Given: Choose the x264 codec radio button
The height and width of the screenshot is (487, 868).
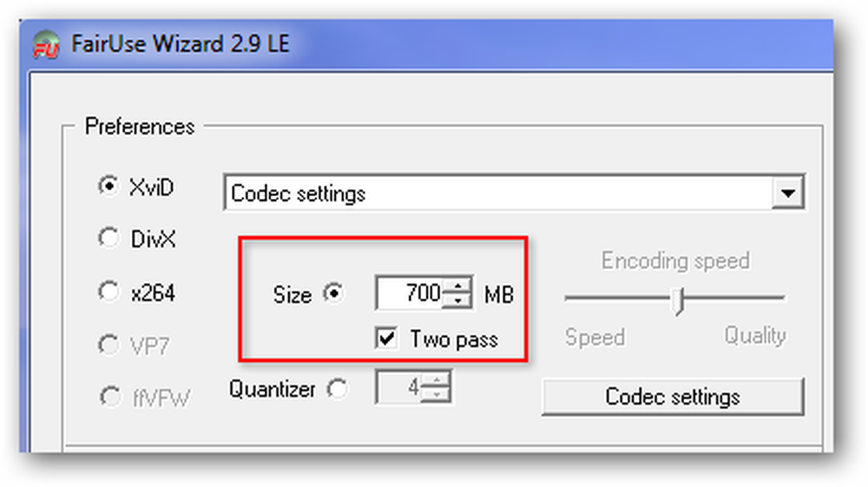Looking at the screenshot, I should coord(108,291).
